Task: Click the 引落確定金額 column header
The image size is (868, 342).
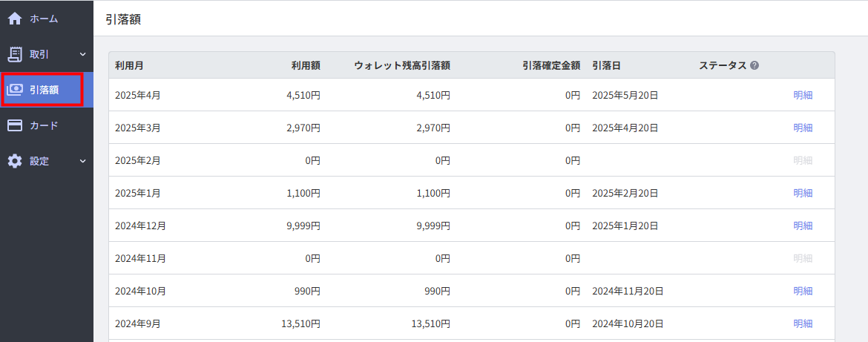Action: click(551, 65)
